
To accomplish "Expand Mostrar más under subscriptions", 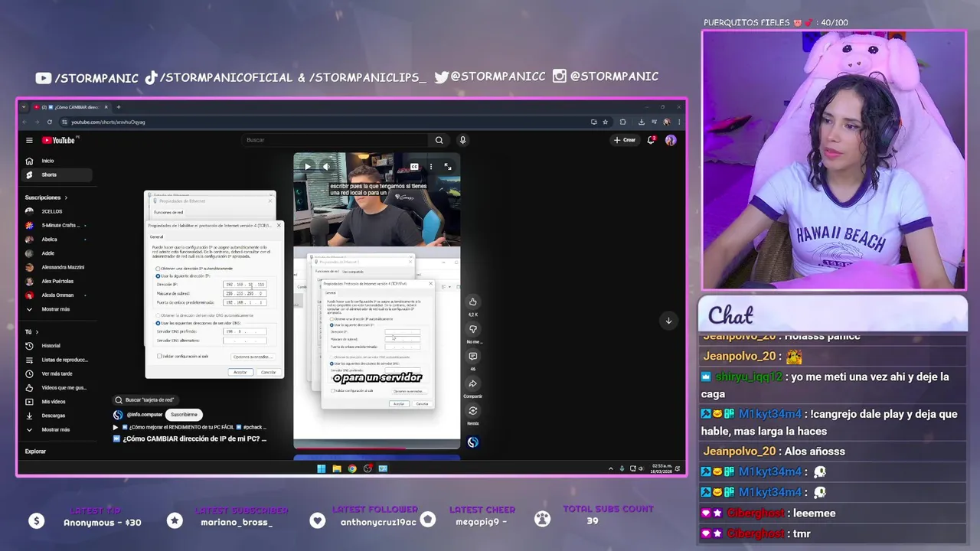I will click(58, 309).
